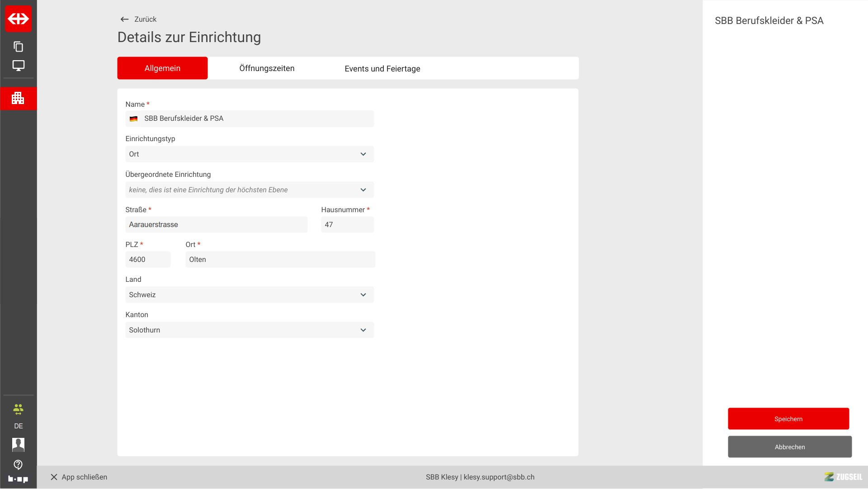
Task: Click the Zugseil logo
Action: pos(843,477)
